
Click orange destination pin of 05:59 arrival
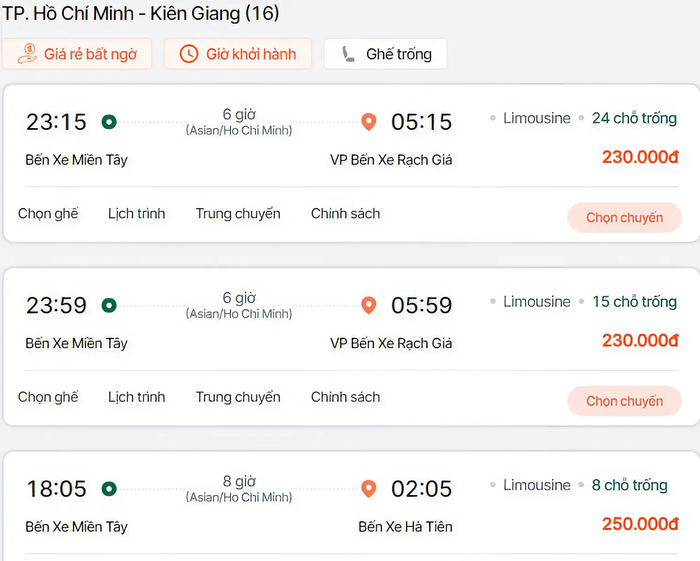coord(368,305)
